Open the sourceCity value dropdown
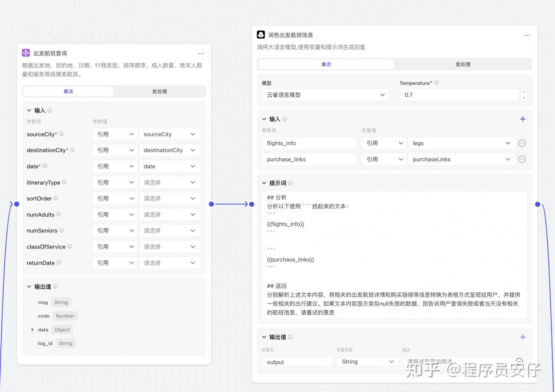The height and width of the screenshot is (392, 555). (170, 134)
